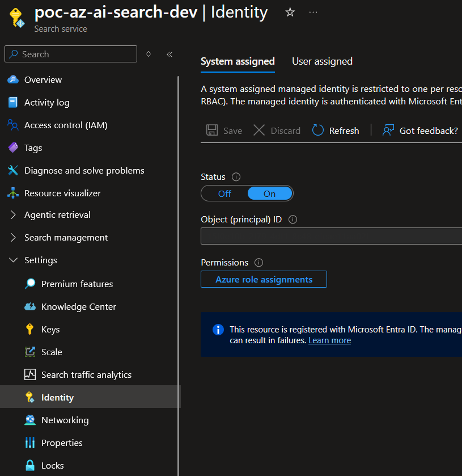Click the Properties bars icon
Viewport: 462px width, 476px height.
(30, 443)
